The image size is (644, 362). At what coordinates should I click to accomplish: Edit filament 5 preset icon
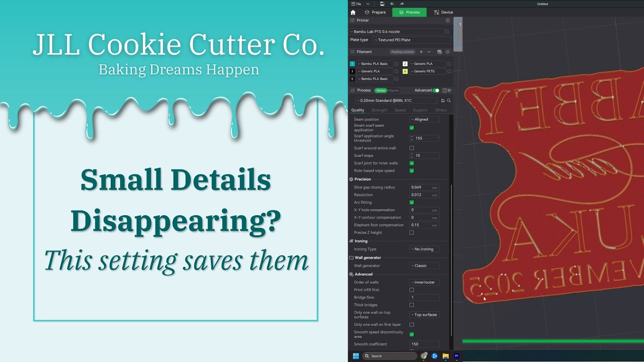396,79
